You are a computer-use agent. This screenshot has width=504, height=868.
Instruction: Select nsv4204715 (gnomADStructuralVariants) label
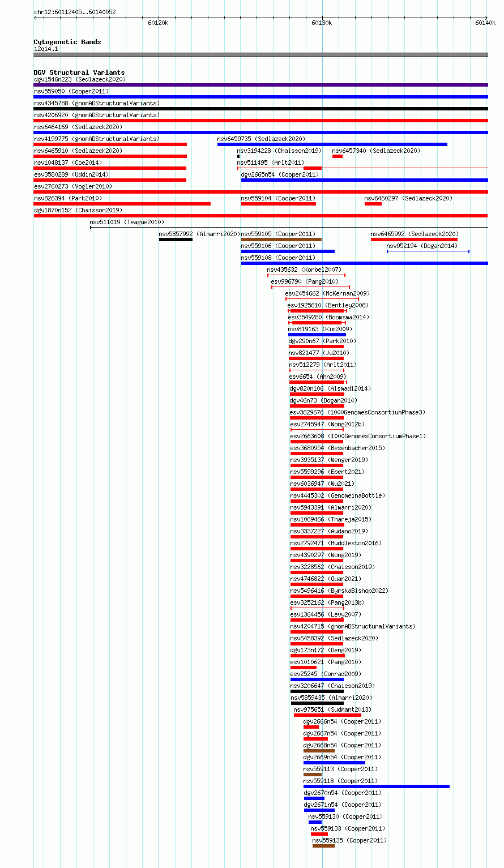(353, 626)
